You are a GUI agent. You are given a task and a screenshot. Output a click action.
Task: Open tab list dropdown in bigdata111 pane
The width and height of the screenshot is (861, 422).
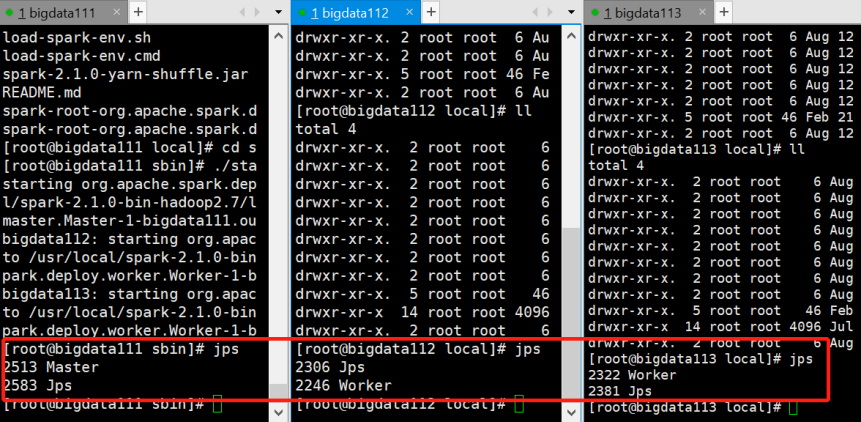(x=278, y=12)
